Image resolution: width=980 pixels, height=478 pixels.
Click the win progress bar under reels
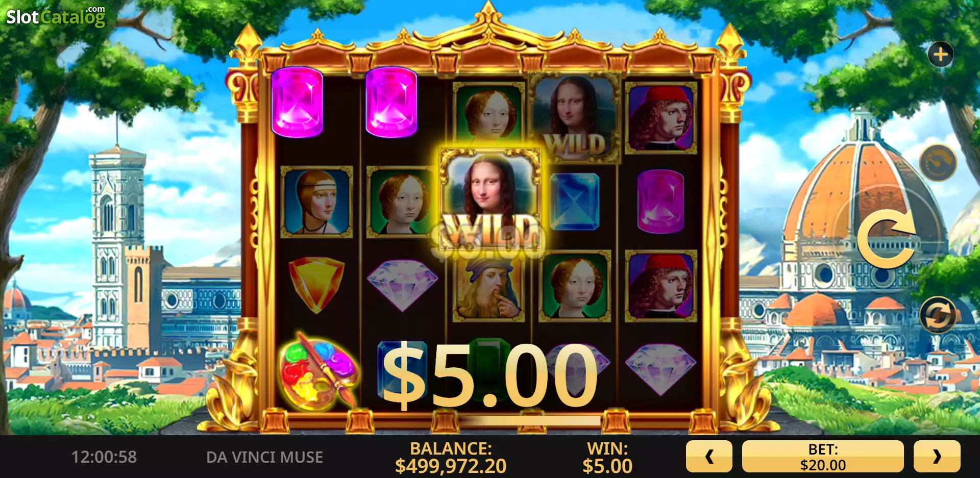[530, 421]
